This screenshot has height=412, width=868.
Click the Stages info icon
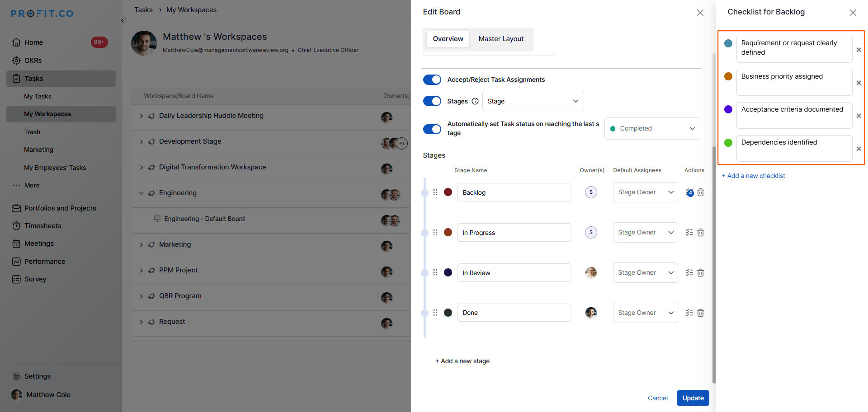tap(475, 101)
